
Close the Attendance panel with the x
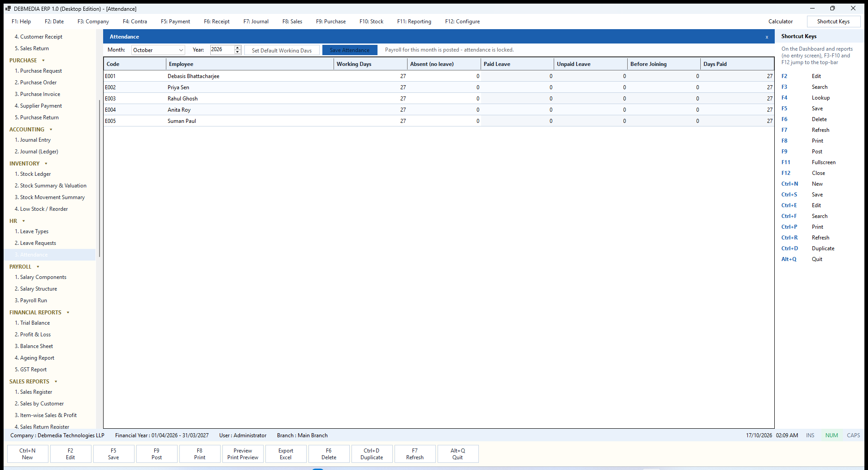(x=767, y=37)
